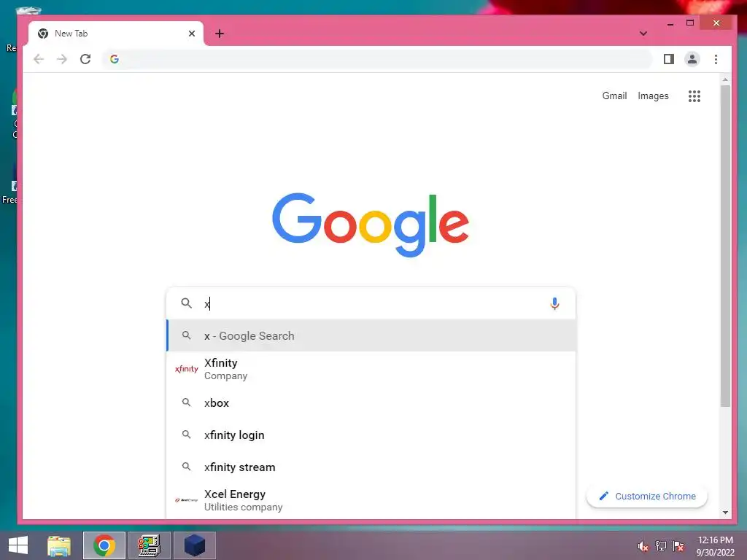
Task: Minimize the Chrome window
Action: [670, 23]
